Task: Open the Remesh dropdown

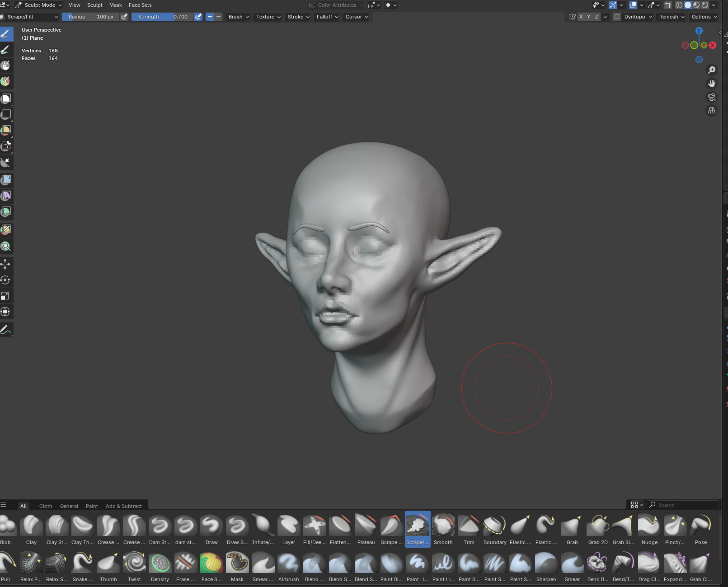Action: coord(672,17)
